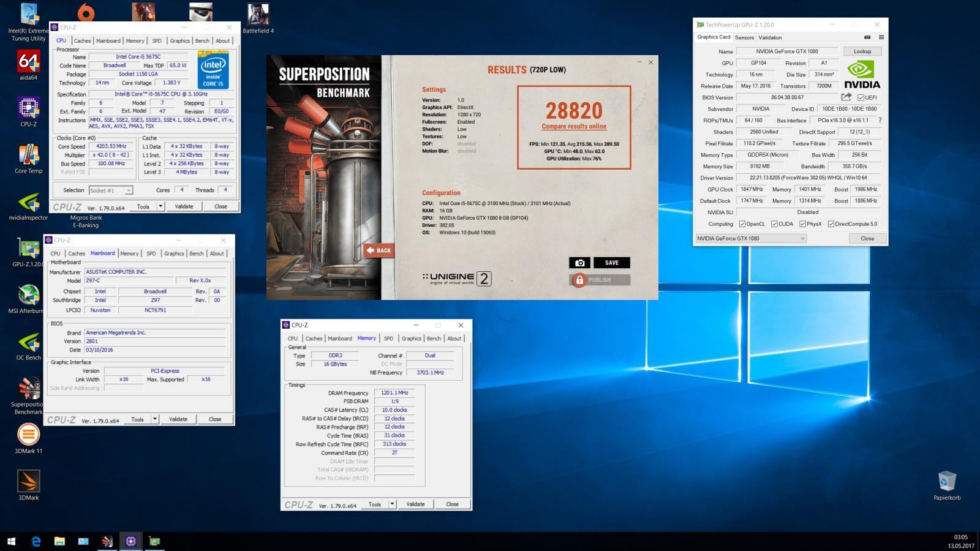This screenshot has width=980, height=551.
Task: Open Tools dropdown arrow in the CPU-Z Mainboard window
Action: [155, 419]
